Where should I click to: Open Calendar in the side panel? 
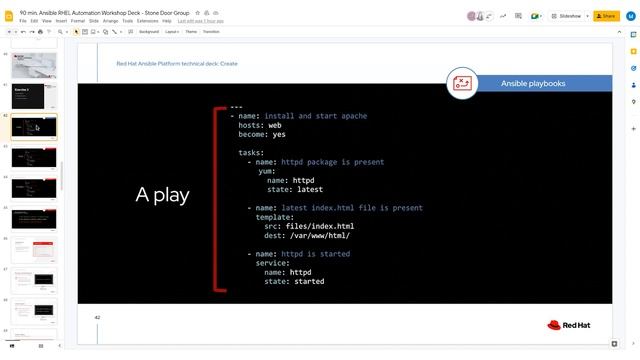coord(633,35)
